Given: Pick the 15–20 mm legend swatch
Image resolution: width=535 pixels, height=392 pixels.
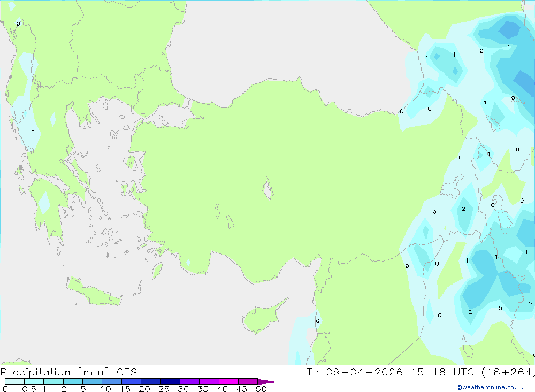Looking at the screenshot, I should coord(132,381).
